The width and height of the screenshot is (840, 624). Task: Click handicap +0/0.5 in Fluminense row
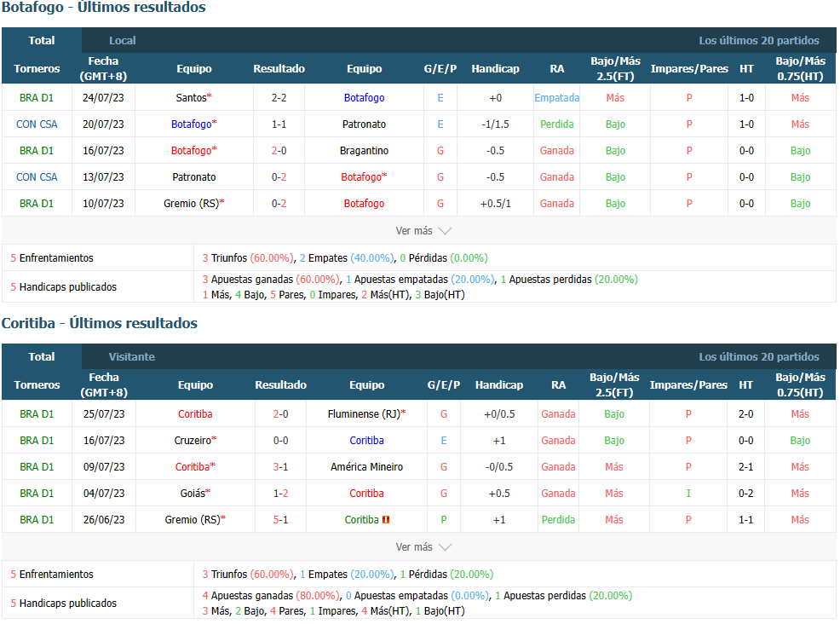(498, 414)
